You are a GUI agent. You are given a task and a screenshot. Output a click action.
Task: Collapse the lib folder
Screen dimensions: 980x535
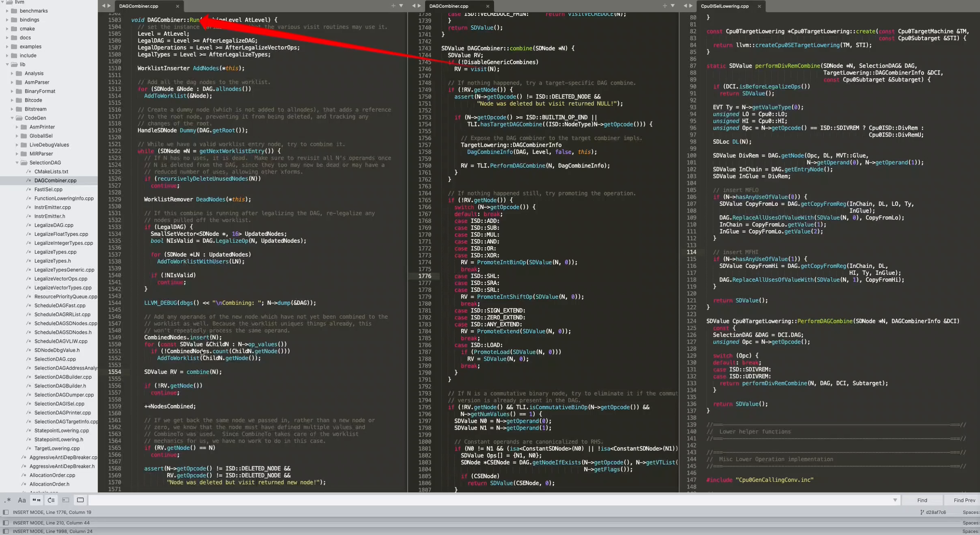tap(7, 64)
